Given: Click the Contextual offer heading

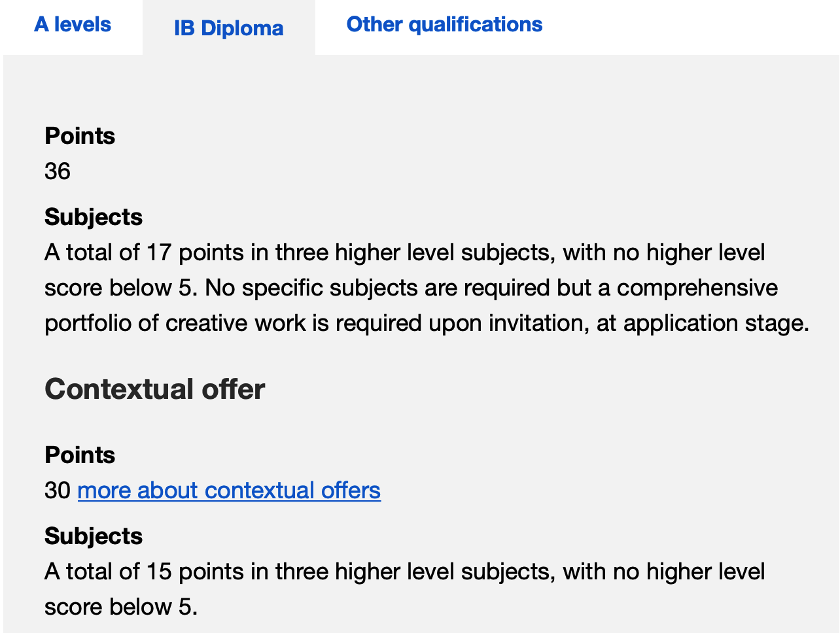Looking at the screenshot, I should point(155,389).
